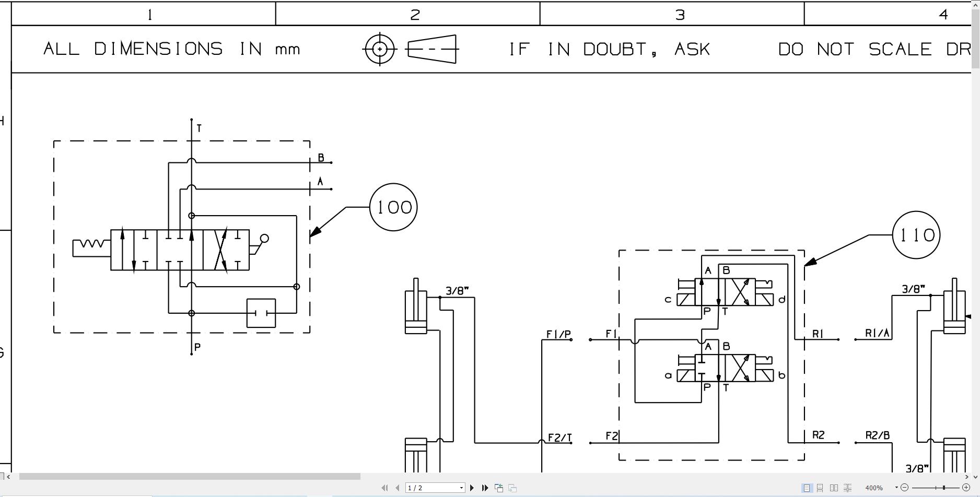Advance to the next page
Viewport: 980px width, 497px height.
pyautogui.click(x=472, y=488)
